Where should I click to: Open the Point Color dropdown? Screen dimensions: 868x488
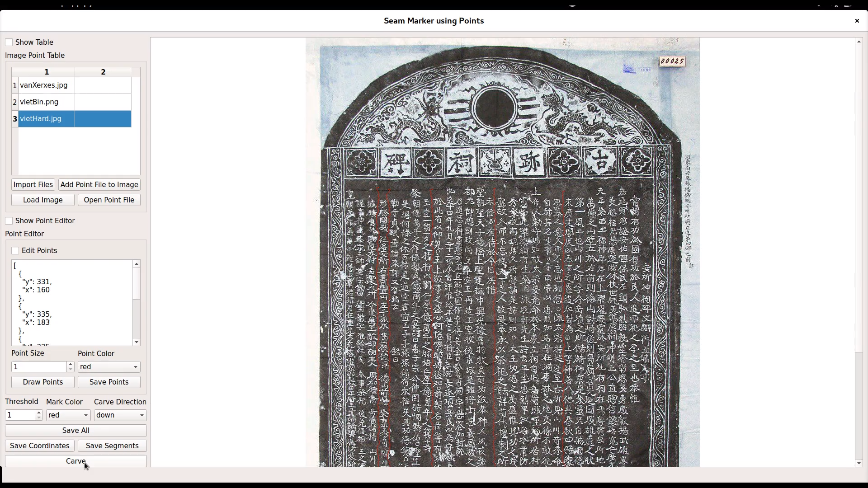pyautogui.click(x=108, y=367)
